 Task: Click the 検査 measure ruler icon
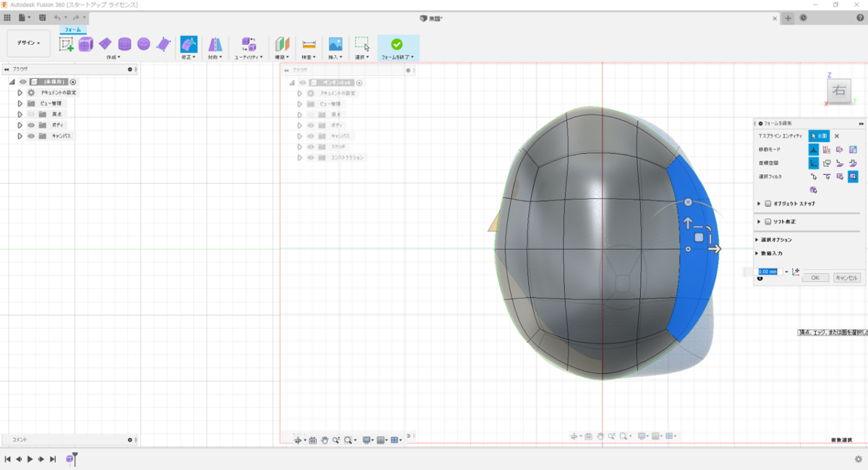[x=309, y=44]
